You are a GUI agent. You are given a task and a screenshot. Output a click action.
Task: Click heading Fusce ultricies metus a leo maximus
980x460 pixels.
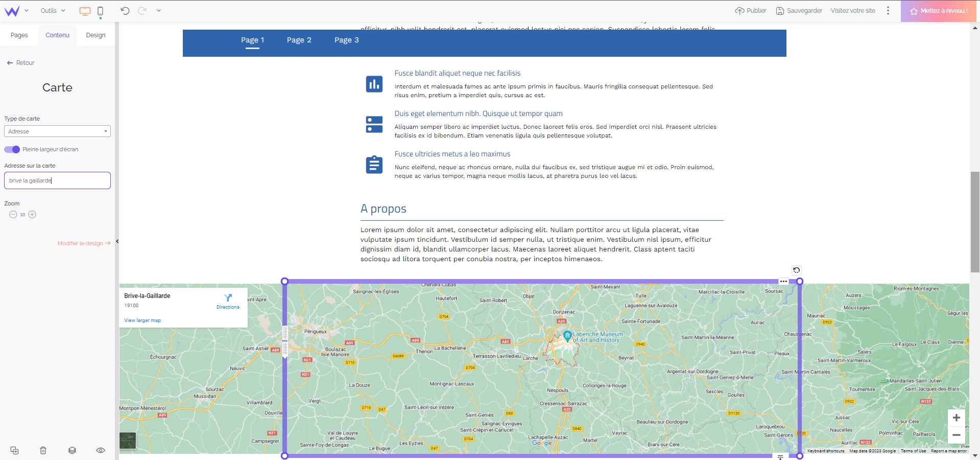pos(452,154)
